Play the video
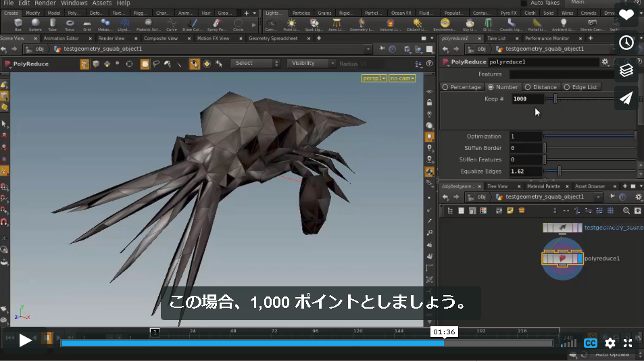Viewport: 644px width, 362px height. click(25, 340)
